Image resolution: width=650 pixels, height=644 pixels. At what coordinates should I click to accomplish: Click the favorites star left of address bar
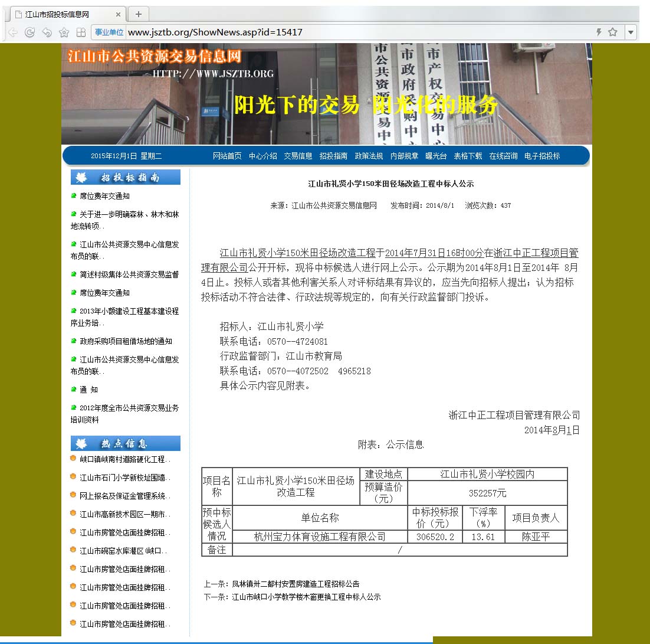pyautogui.click(x=64, y=32)
